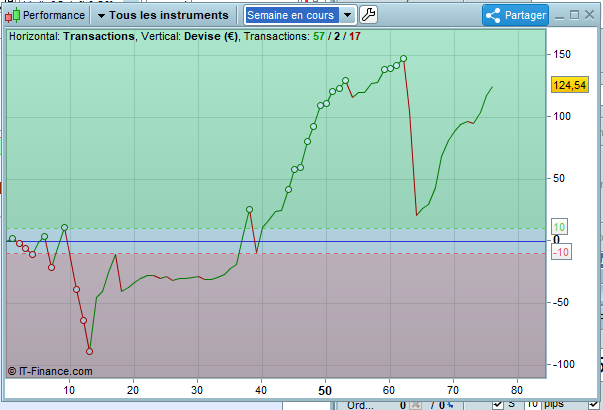Click the share icon on Partager
The height and width of the screenshot is (410, 603).
point(493,15)
